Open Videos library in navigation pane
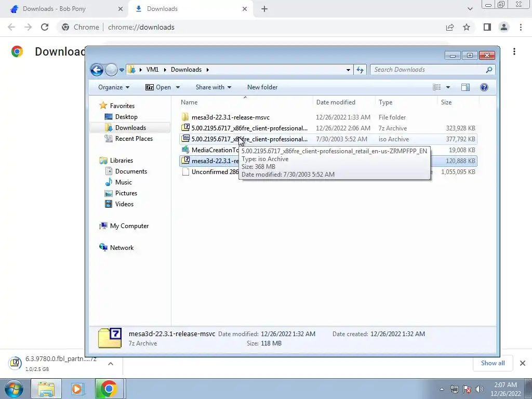The image size is (532, 399). click(x=119, y=204)
